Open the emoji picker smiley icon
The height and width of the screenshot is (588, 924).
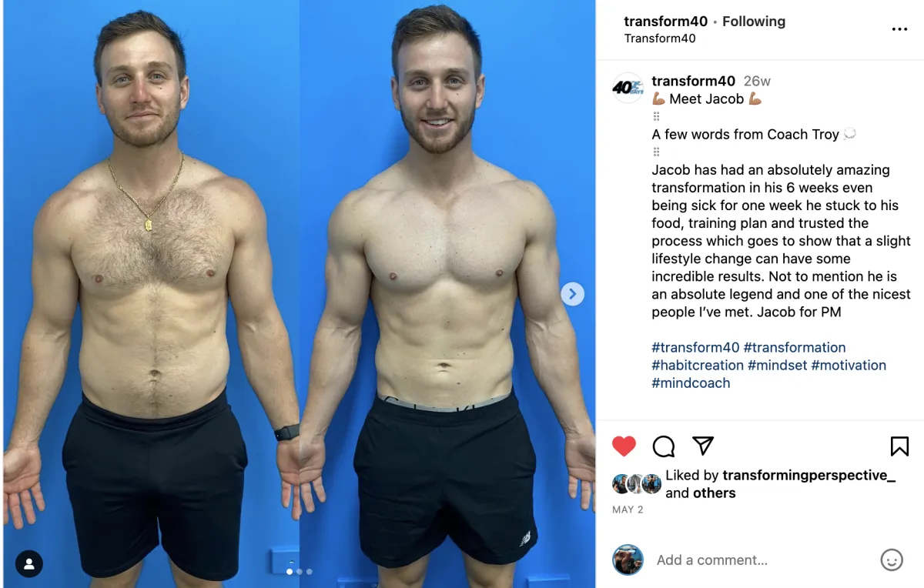click(x=892, y=560)
